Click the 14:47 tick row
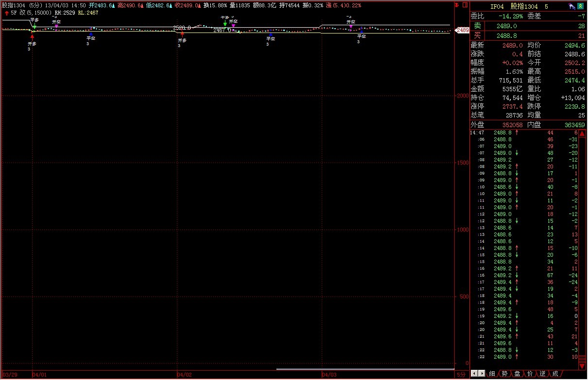Image resolution: width=588 pixels, height=380 pixels. pos(524,132)
